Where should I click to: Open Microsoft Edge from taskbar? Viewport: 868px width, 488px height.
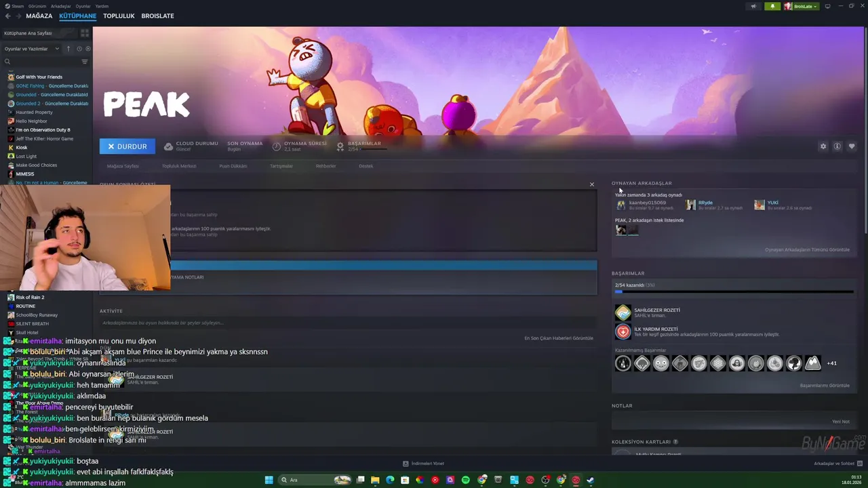click(390, 480)
